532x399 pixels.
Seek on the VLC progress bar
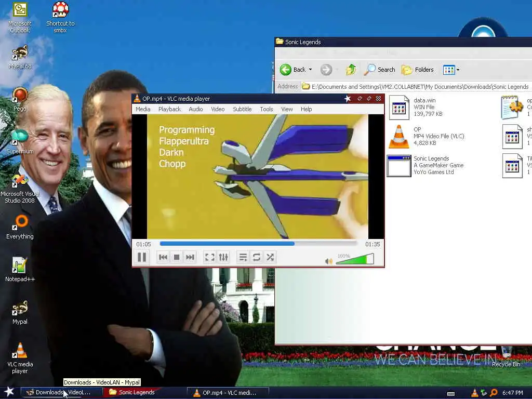[258, 244]
